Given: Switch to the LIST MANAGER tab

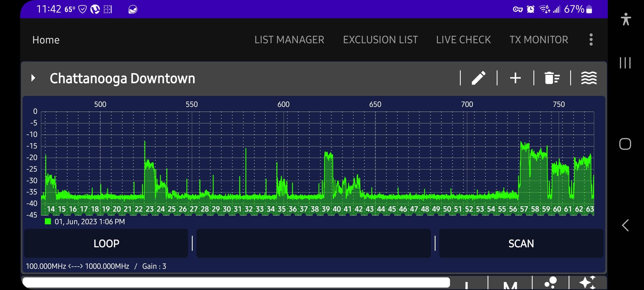Looking at the screenshot, I should tap(290, 39).
